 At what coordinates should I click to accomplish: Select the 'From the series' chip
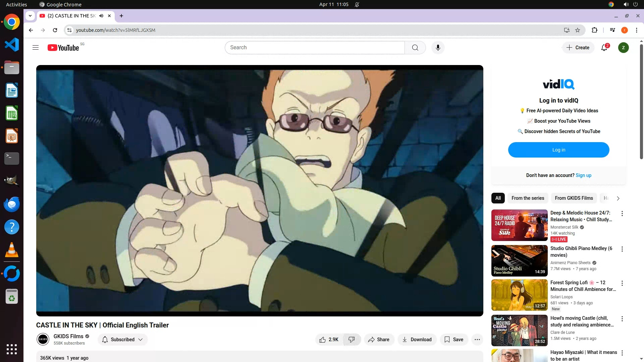pyautogui.click(x=528, y=198)
